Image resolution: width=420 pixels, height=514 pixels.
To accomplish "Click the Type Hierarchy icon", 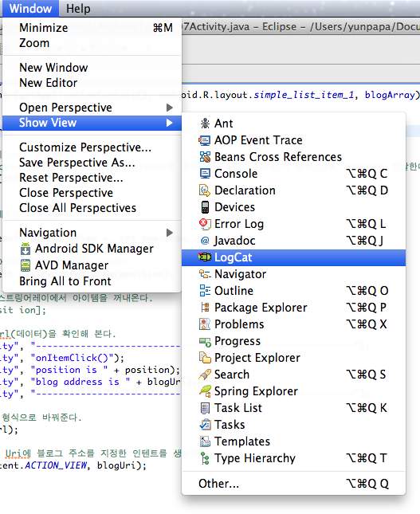I will (205, 458).
